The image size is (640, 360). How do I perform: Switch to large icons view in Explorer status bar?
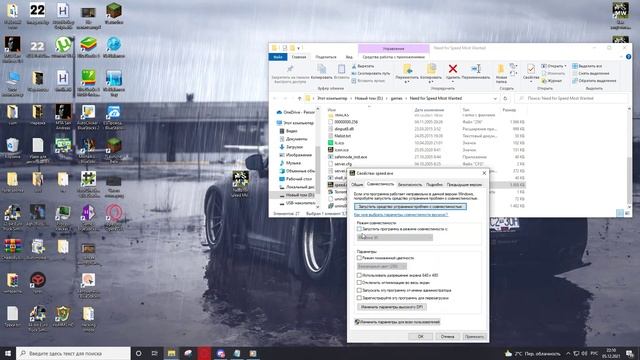[627, 213]
